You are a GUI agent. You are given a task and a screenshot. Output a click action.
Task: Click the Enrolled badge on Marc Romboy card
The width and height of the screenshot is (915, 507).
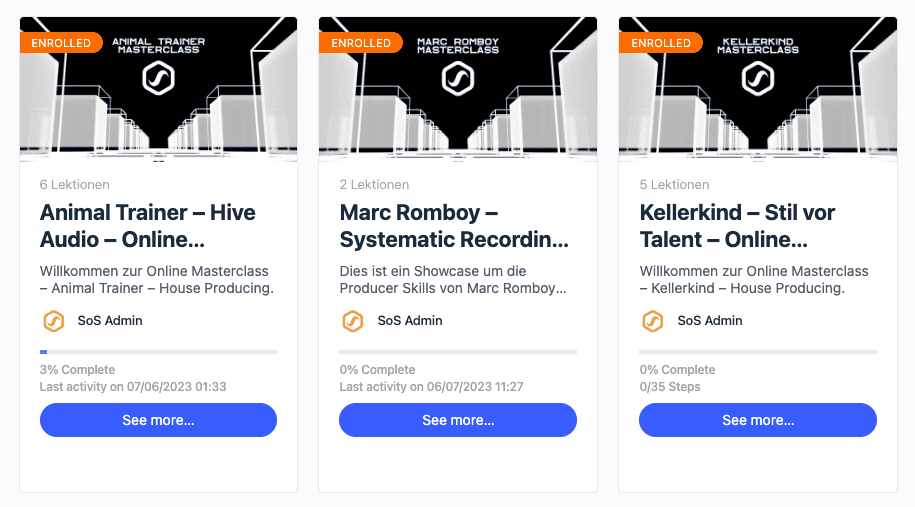361,43
